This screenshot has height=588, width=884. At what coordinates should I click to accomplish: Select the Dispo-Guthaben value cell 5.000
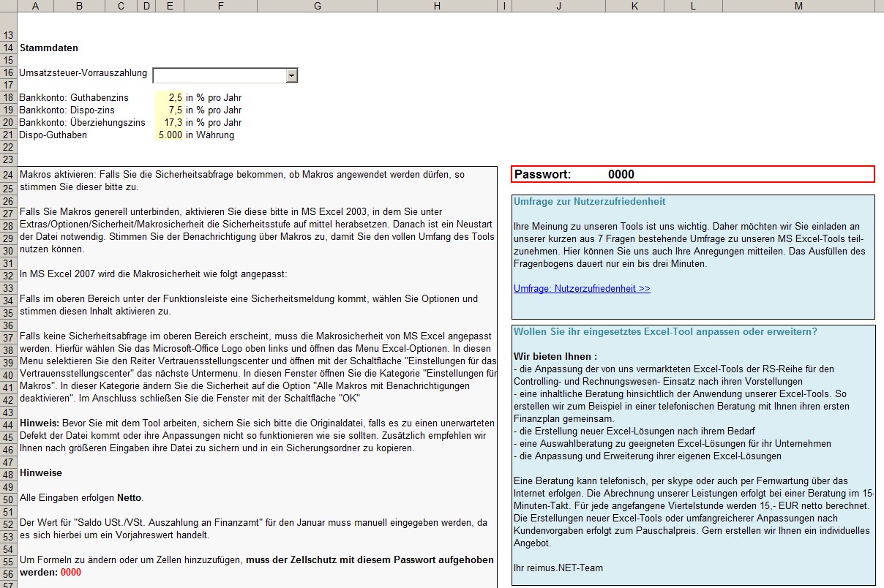coord(169,135)
